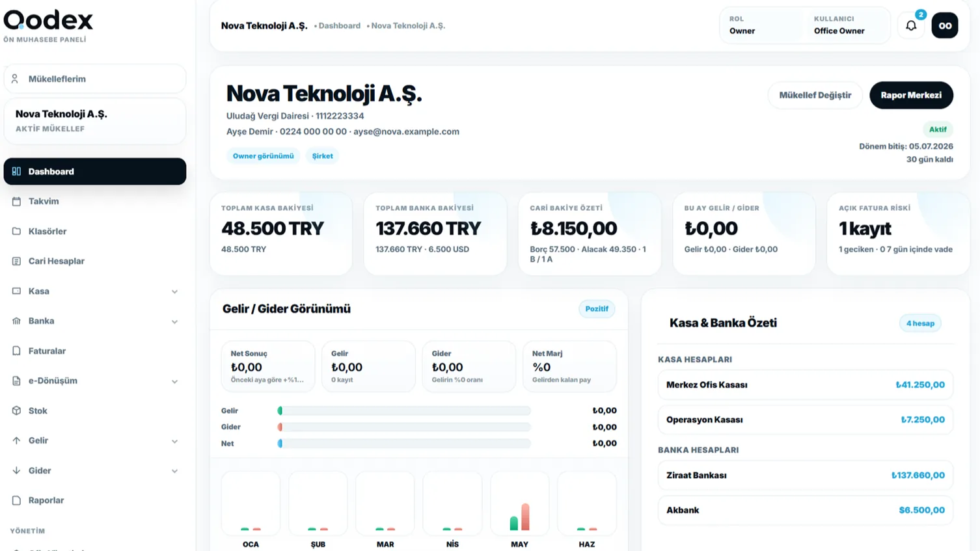Click the Dashboard grid icon in sidebar
Screen dimensions: 980x551
click(16, 172)
